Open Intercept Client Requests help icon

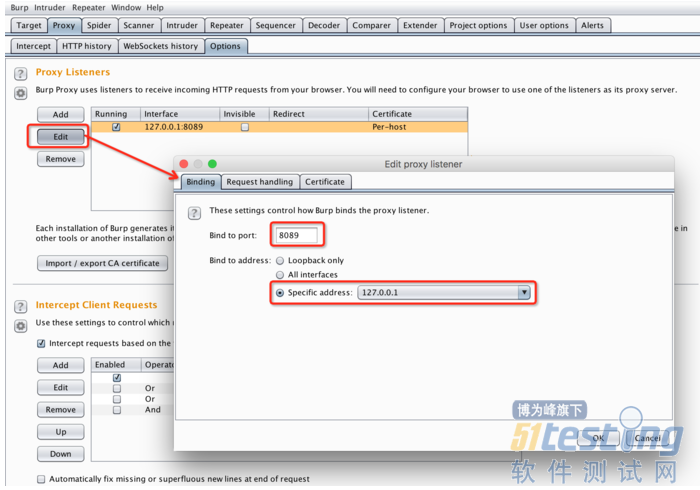click(x=21, y=306)
